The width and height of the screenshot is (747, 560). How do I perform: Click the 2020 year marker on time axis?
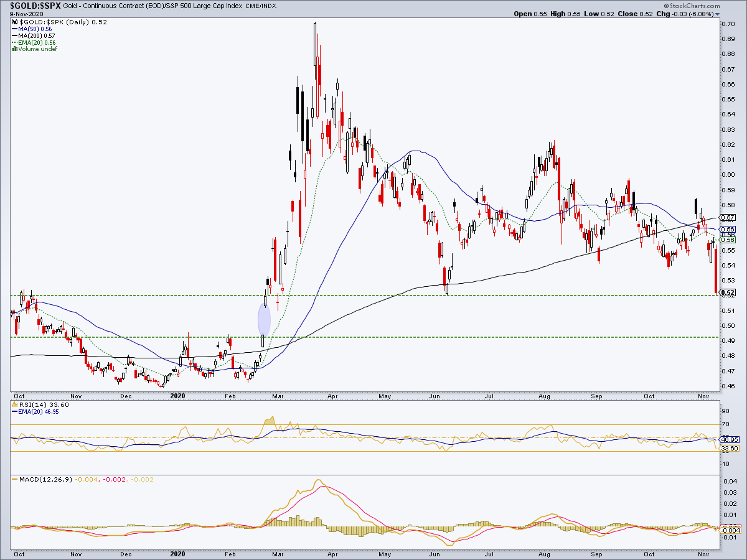pyautogui.click(x=178, y=395)
